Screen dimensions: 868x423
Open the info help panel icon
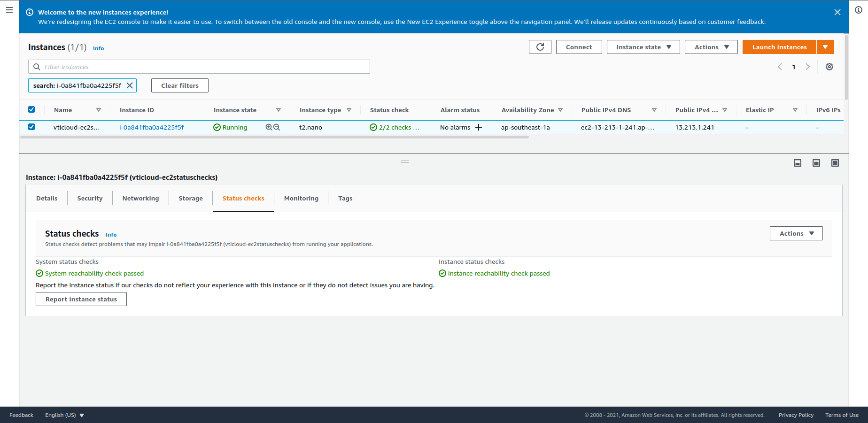[x=859, y=10]
